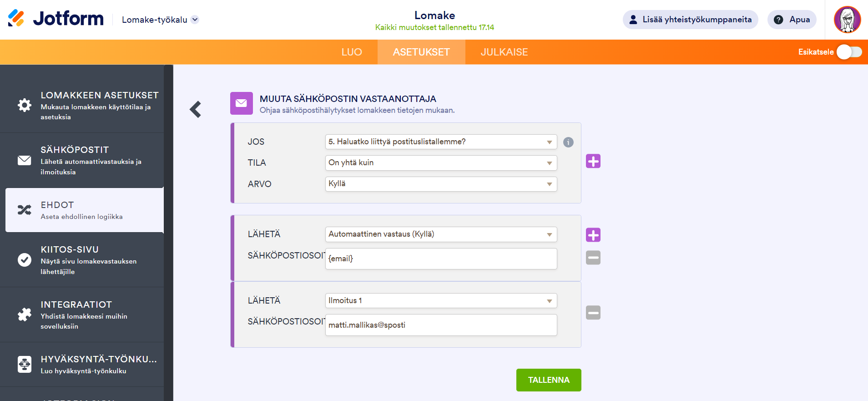Image resolution: width=868 pixels, height=401 pixels.
Task: Open the Lomake-työkalu dropdown
Action: coord(160,20)
